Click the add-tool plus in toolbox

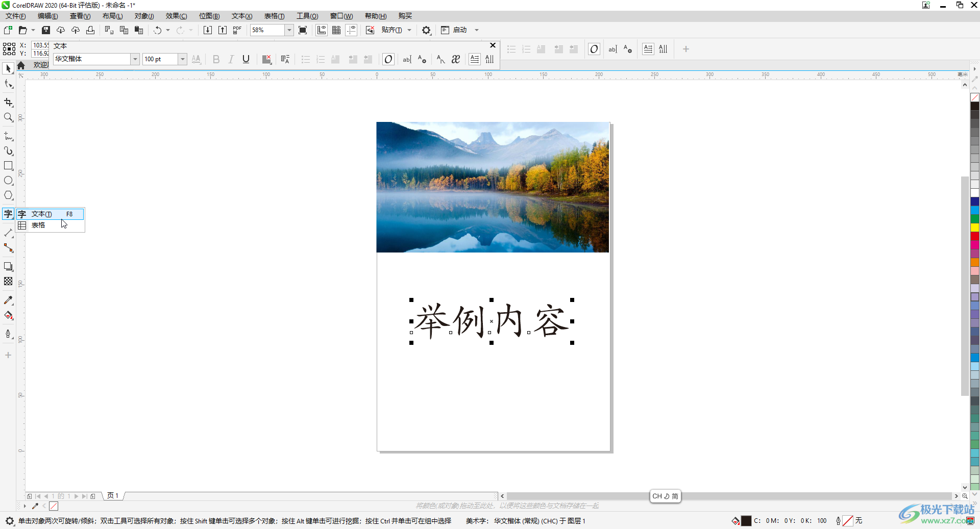point(8,355)
